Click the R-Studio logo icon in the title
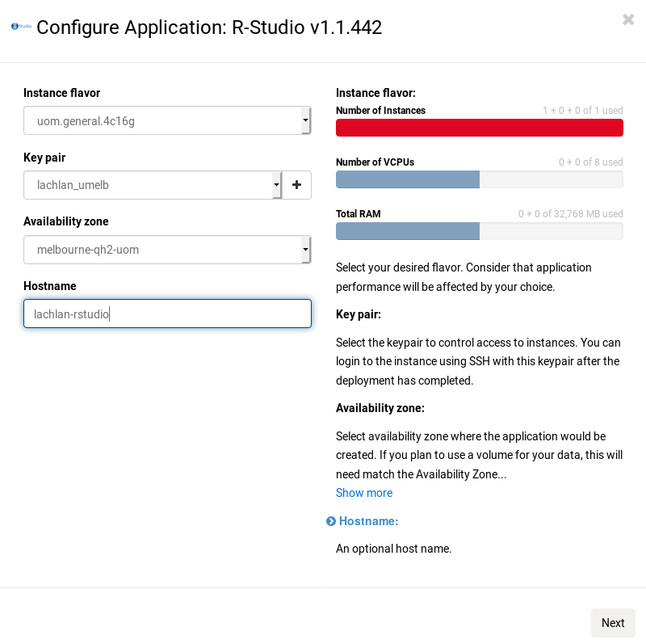Viewport: 646px width, 644px height. [21, 27]
